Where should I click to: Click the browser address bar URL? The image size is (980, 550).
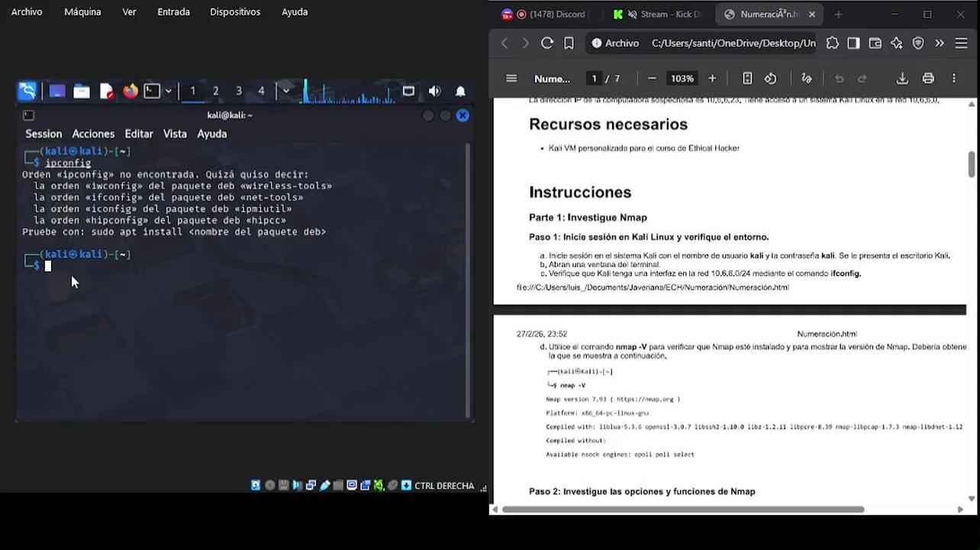[733, 43]
